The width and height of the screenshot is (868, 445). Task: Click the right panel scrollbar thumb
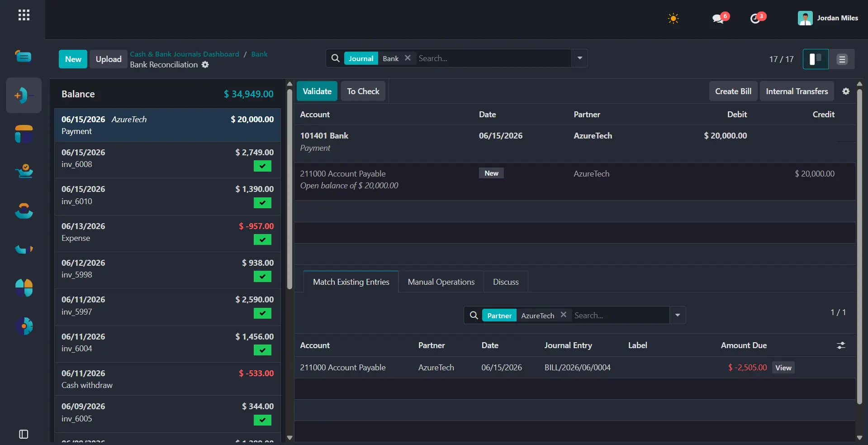(x=859, y=247)
